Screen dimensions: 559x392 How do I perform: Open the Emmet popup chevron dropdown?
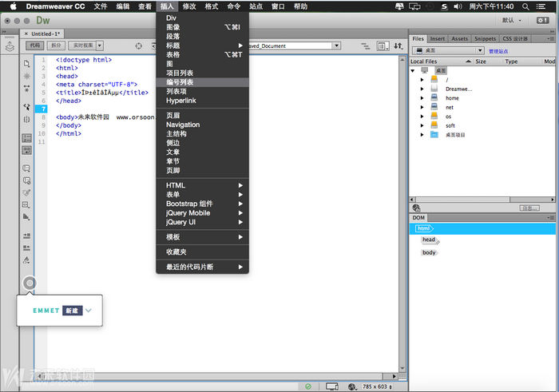point(89,311)
